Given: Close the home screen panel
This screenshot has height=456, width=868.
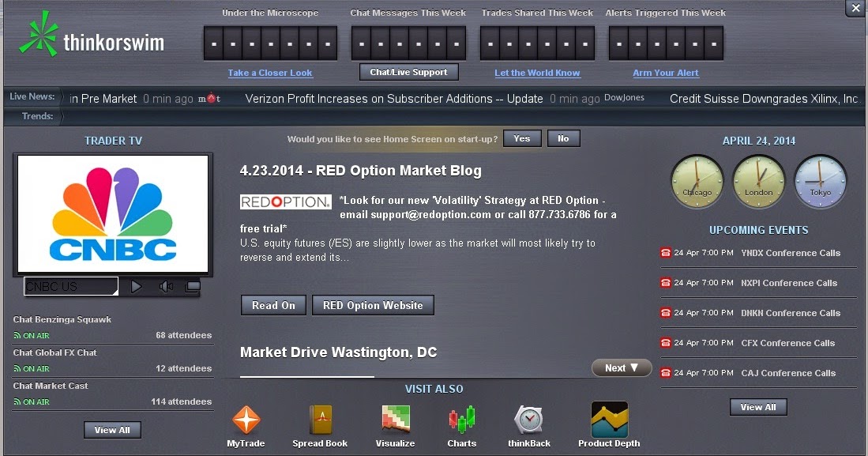Looking at the screenshot, I should (855, 8).
